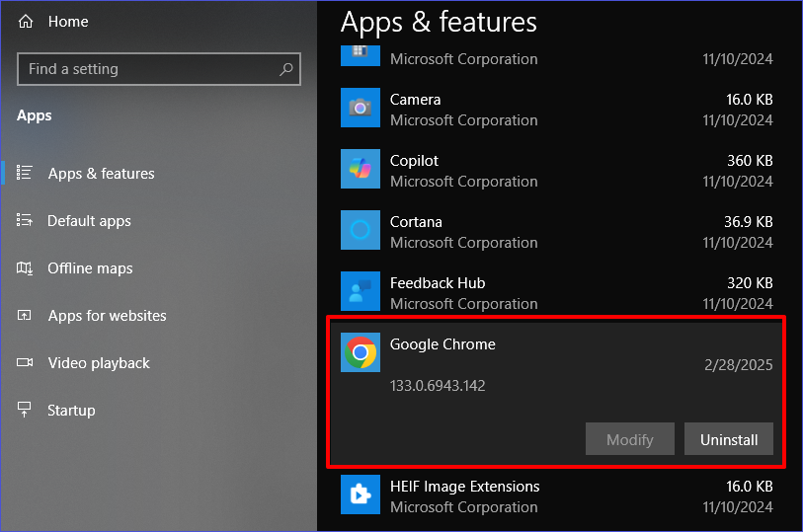Viewport: 803px width, 532px height.
Task: Select the Feedback Hub app name
Action: coord(438,283)
